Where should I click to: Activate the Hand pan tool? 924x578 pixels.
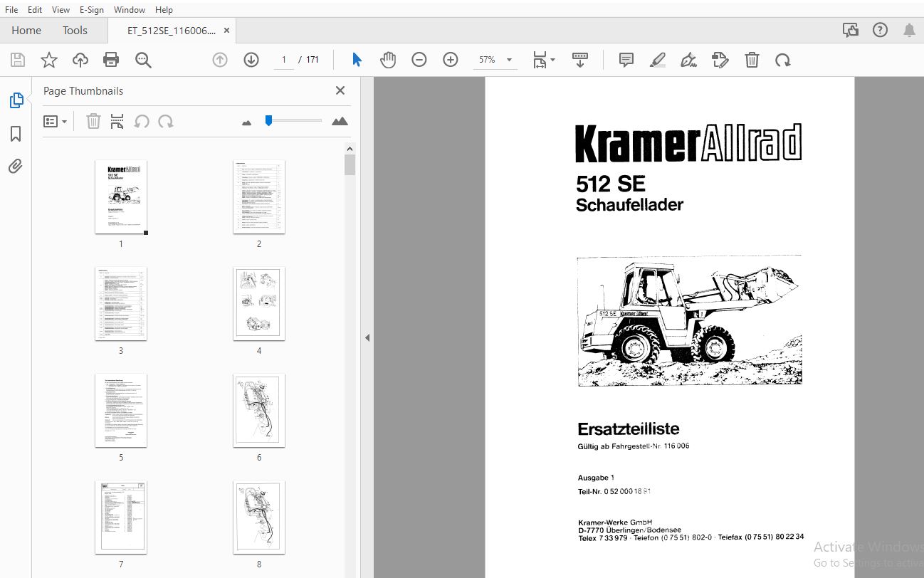coord(388,60)
